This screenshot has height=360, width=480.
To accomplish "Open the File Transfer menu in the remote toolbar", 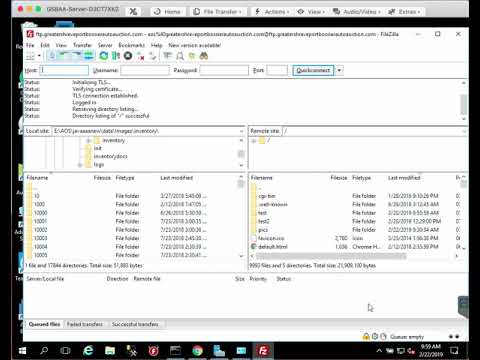I will pos(217,12).
